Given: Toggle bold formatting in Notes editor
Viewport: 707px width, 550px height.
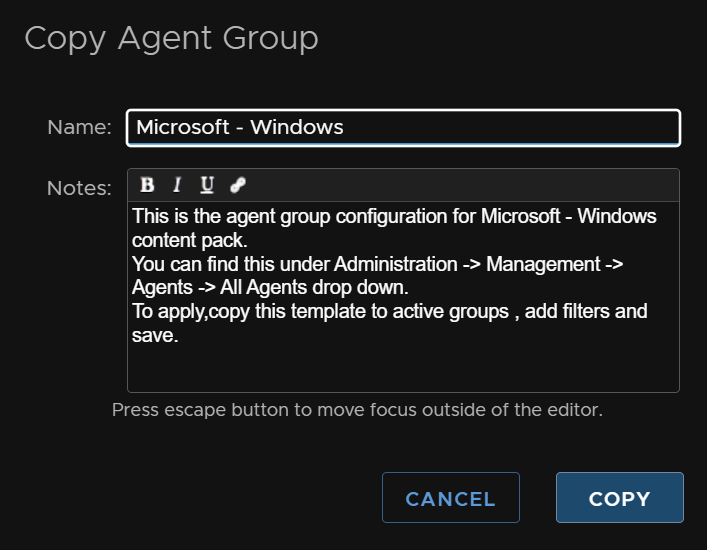Looking at the screenshot, I should tap(147, 185).
